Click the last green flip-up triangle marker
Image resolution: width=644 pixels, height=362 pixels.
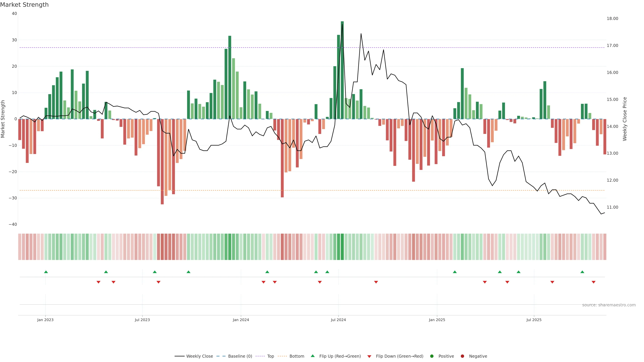coord(582,272)
